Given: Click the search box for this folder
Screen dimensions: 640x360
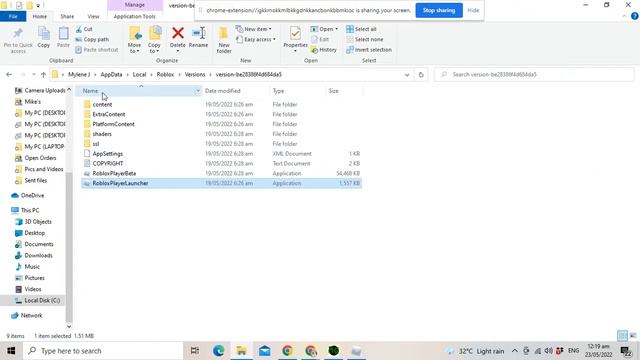Looking at the screenshot, I should click(535, 75).
